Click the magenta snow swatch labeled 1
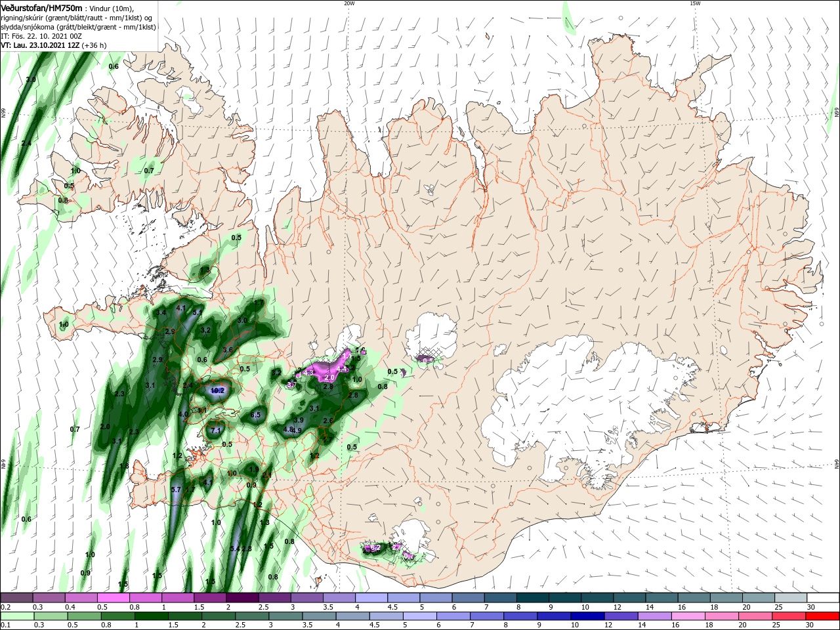The height and width of the screenshot is (630, 840). 178,598
